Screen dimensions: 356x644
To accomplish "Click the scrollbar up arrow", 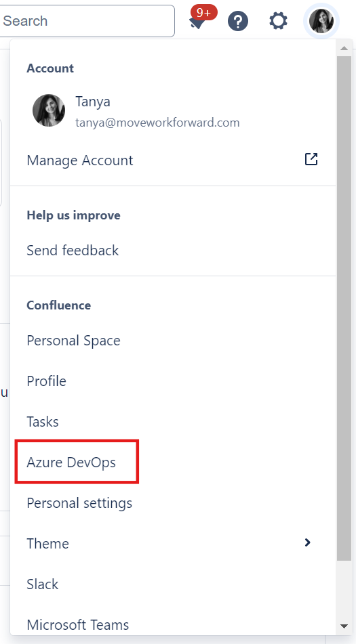I will [x=344, y=49].
